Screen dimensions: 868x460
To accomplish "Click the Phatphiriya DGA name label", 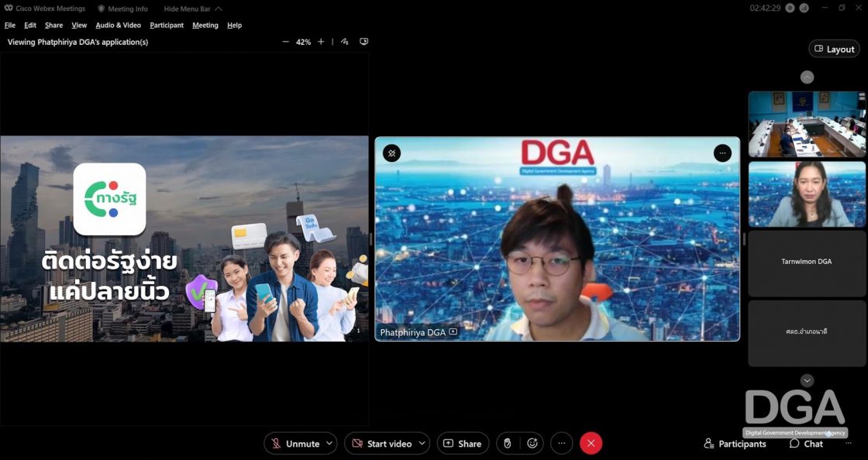I will pos(412,332).
